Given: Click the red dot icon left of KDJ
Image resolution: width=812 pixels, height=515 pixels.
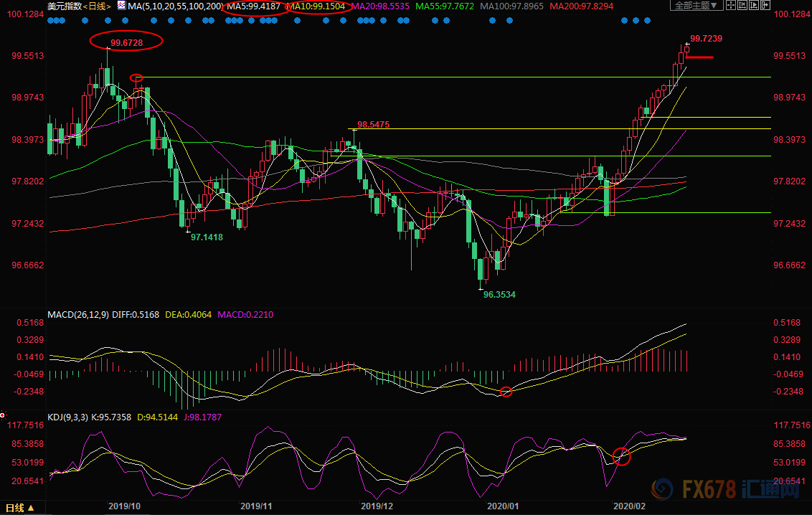Looking at the screenshot, I should pyautogui.click(x=3, y=415).
